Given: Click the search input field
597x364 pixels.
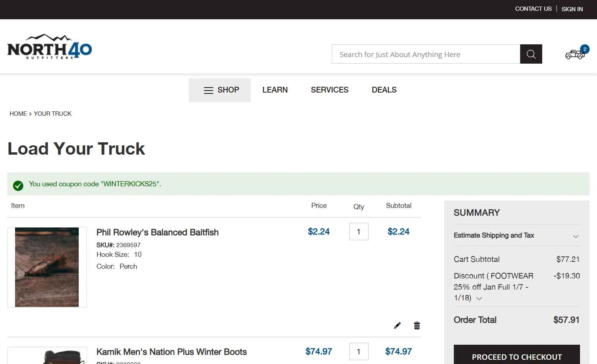Looking at the screenshot, I should 426,54.
